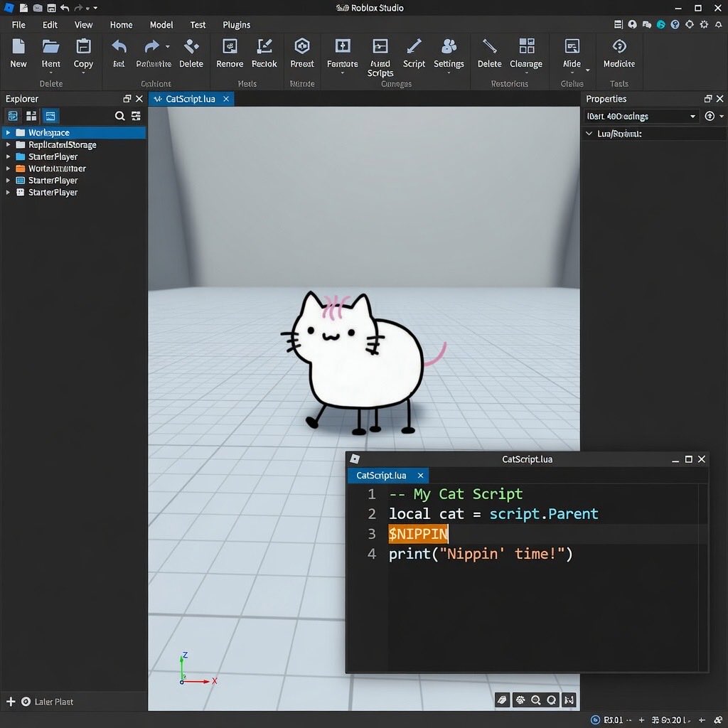
Task: Expand the ReplicatedStorage tree node
Action: pyautogui.click(x=8, y=145)
